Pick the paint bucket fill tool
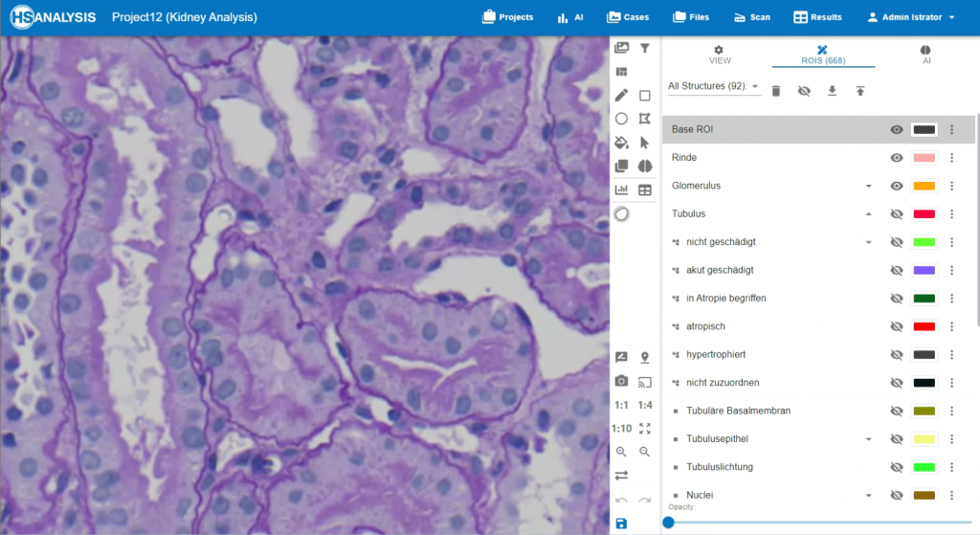The width and height of the screenshot is (980, 535). coord(621,143)
